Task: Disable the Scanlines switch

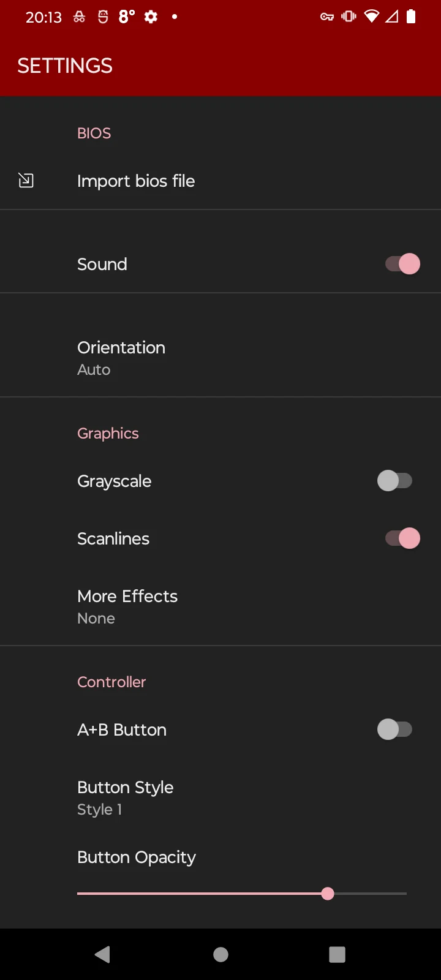Action: click(402, 538)
